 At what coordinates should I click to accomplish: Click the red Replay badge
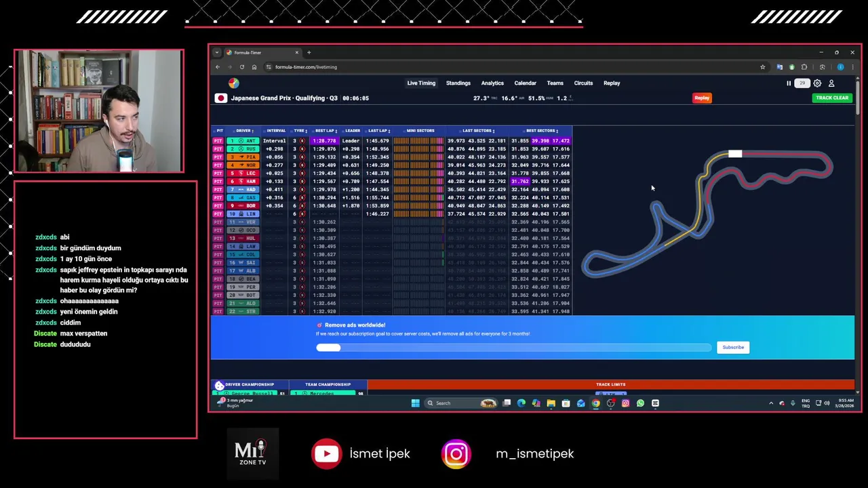pos(702,98)
